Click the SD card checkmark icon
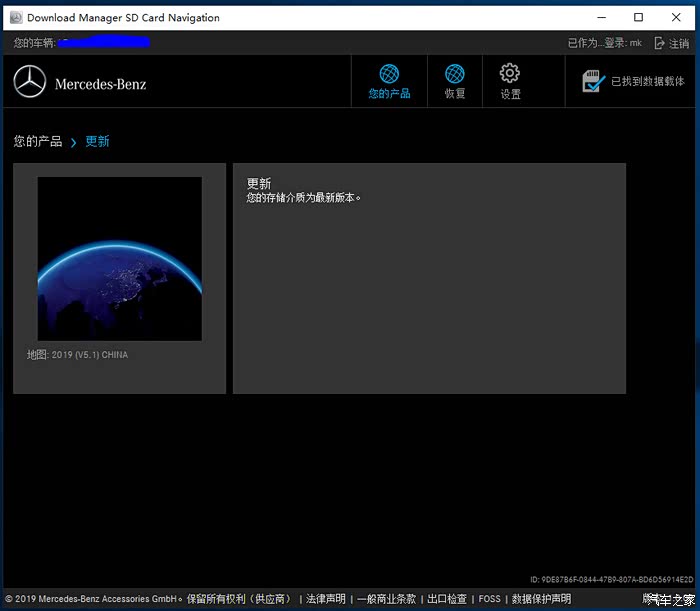Viewport: 700px width, 611px height. (594, 82)
